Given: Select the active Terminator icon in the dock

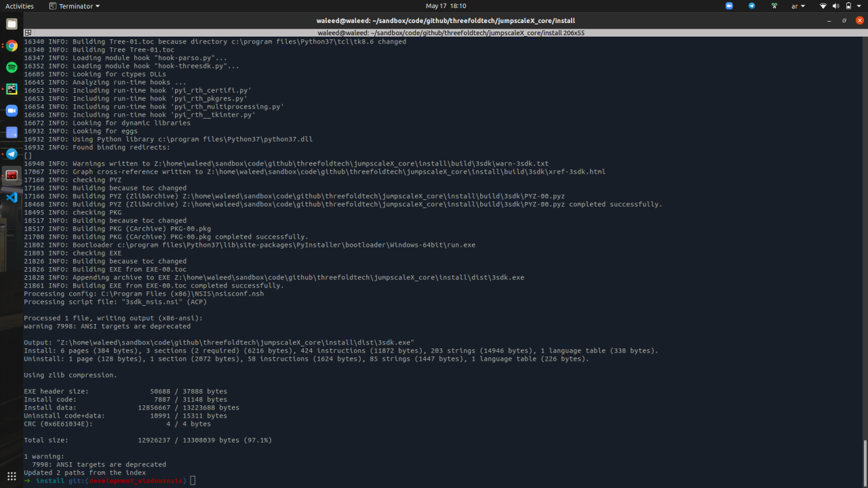Looking at the screenshot, I should pos(12,176).
